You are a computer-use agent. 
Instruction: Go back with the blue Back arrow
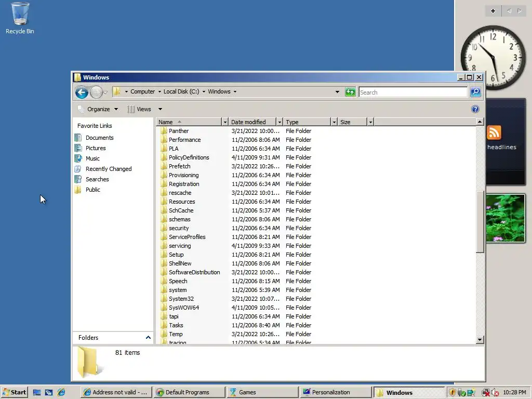click(82, 92)
